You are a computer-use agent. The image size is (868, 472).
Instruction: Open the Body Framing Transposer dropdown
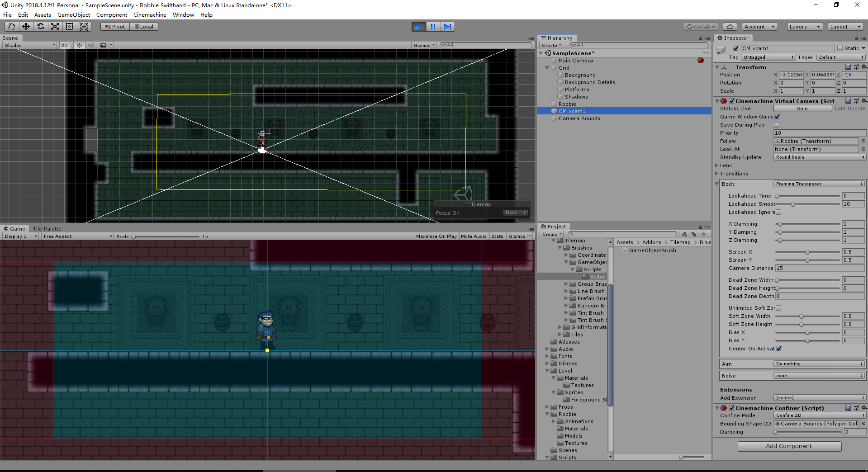click(819, 184)
